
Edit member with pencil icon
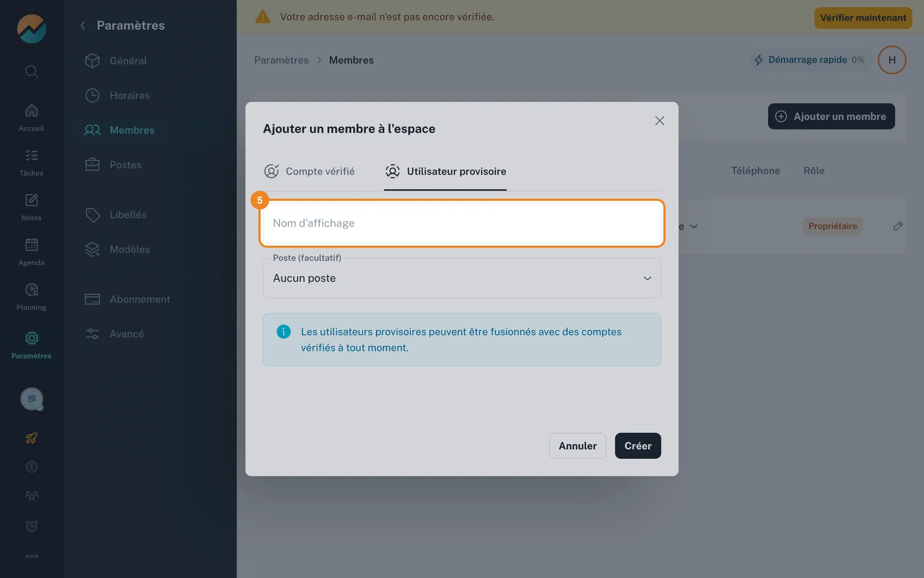(x=897, y=226)
